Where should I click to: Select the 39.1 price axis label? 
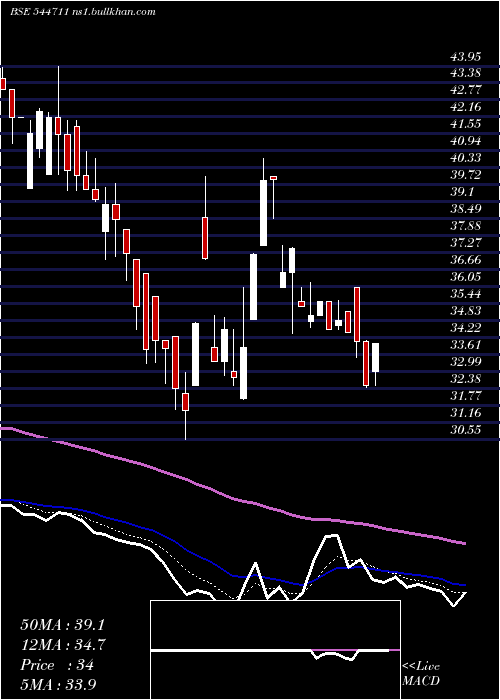(462, 192)
